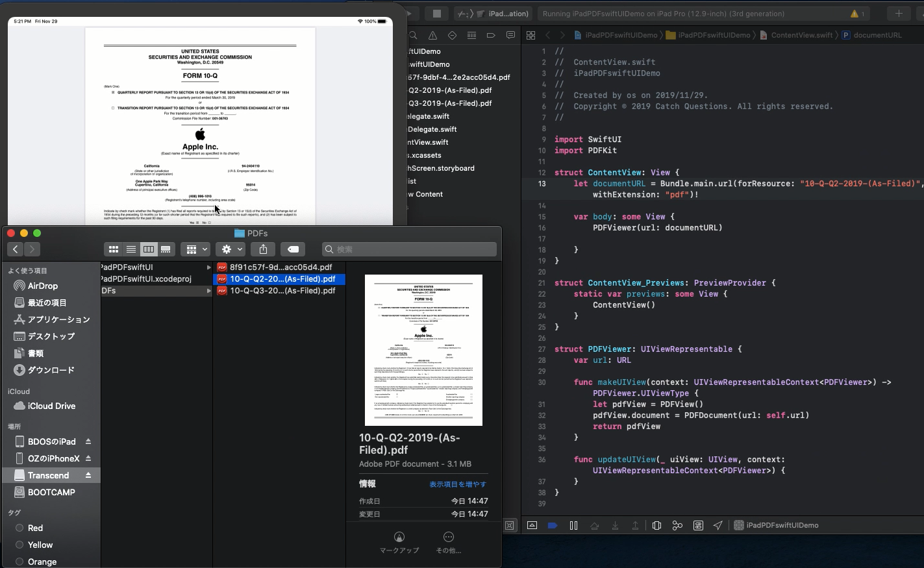This screenshot has width=924, height=568.
Task: Go back in the Finder window
Action: pyautogui.click(x=16, y=249)
